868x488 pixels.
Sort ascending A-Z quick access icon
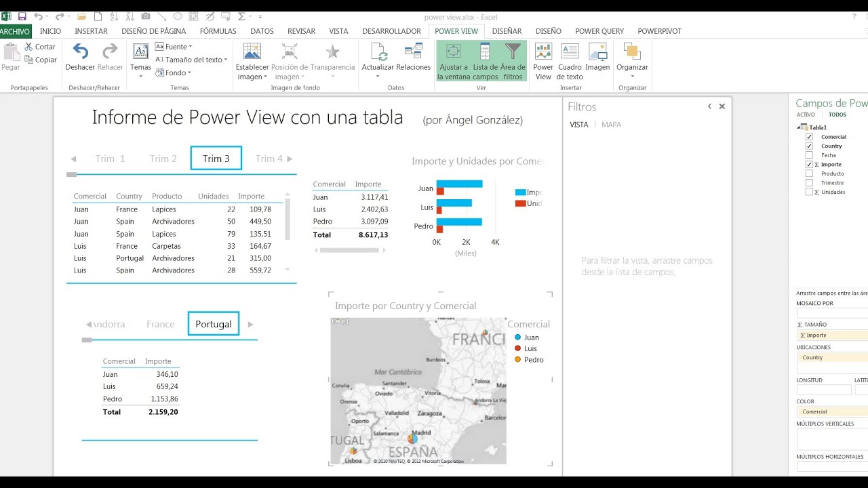click(x=113, y=16)
